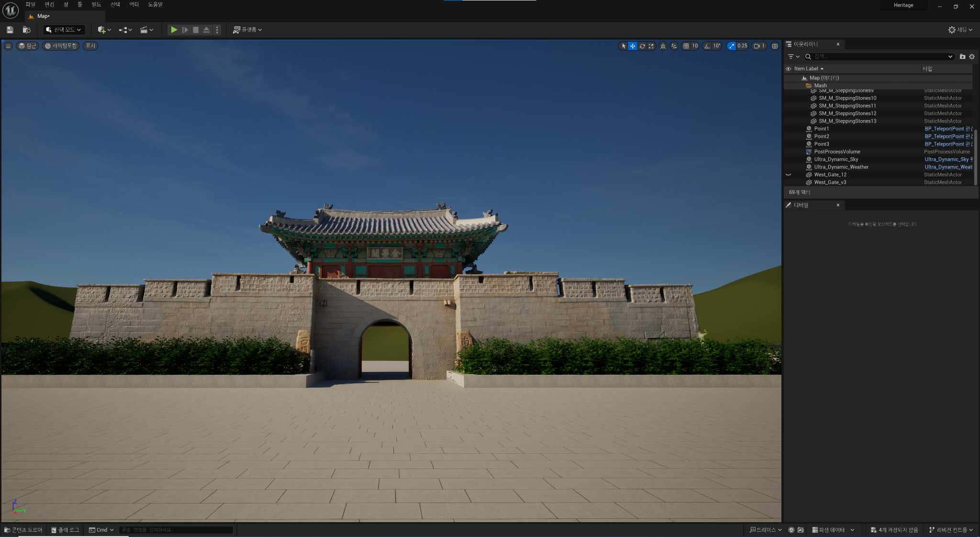
Task: Start Play in Editor with green play button
Action: point(174,30)
